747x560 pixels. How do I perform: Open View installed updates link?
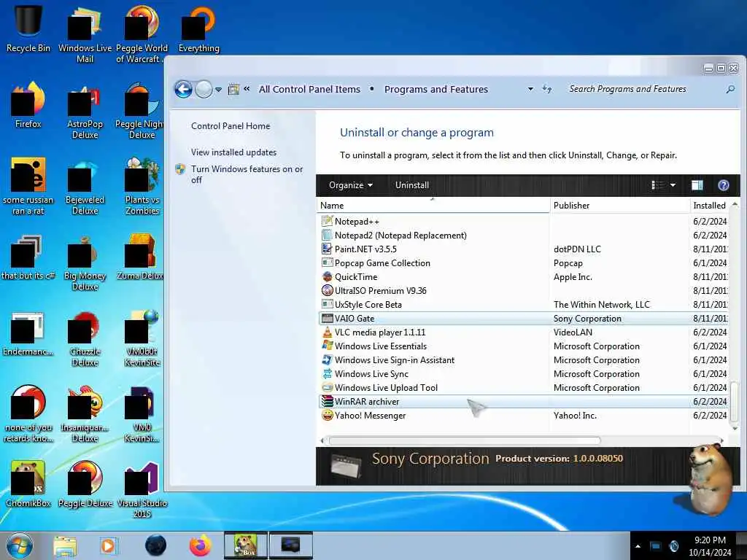233,152
